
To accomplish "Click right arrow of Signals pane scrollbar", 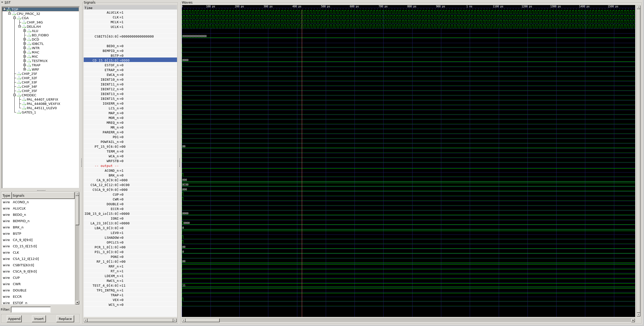I will pos(175,320).
